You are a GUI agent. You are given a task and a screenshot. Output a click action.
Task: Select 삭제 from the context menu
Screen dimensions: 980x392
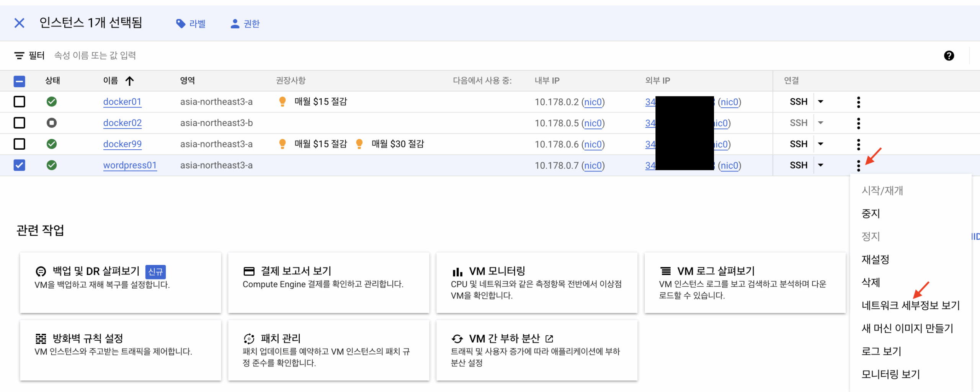click(x=911, y=283)
